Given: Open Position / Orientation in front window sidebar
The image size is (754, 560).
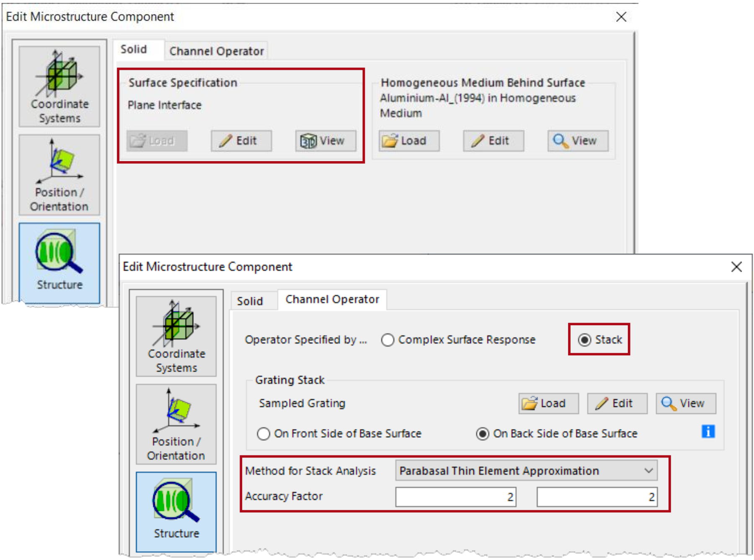Looking at the screenshot, I should coord(176,424).
